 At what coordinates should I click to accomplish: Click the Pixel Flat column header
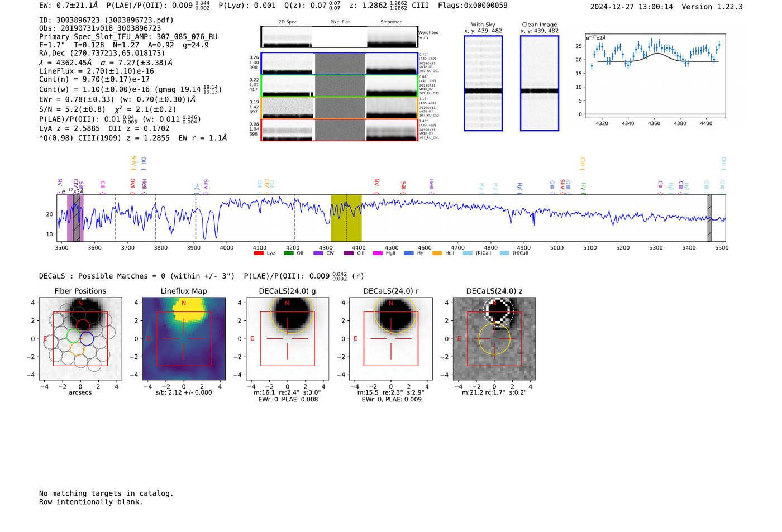340,22
